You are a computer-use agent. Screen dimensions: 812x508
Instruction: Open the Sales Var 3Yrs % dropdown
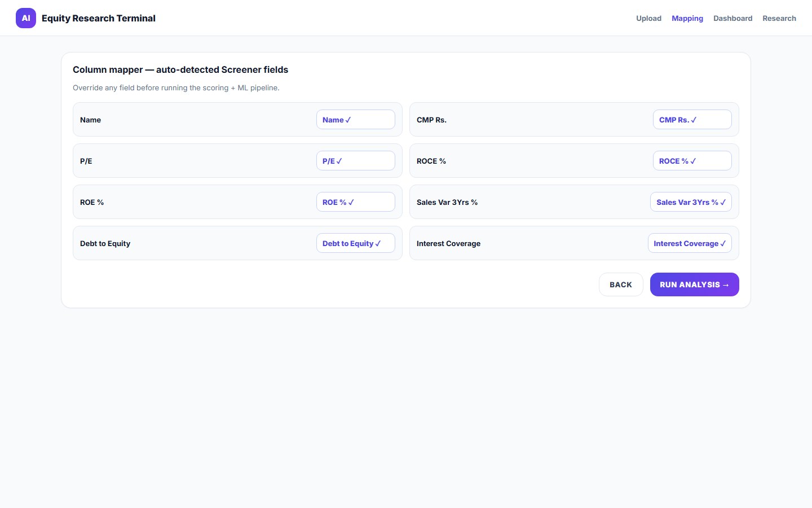pyautogui.click(x=691, y=202)
